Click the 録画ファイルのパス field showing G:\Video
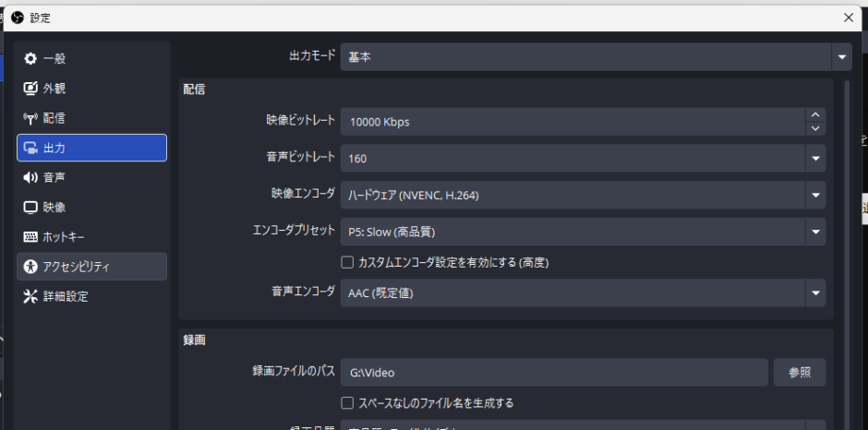The width and height of the screenshot is (868, 430). (554, 373)
